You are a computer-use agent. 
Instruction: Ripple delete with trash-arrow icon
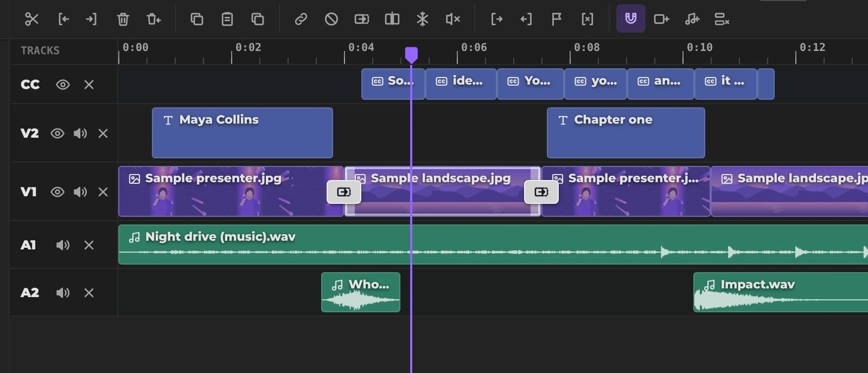click(154, 20)
